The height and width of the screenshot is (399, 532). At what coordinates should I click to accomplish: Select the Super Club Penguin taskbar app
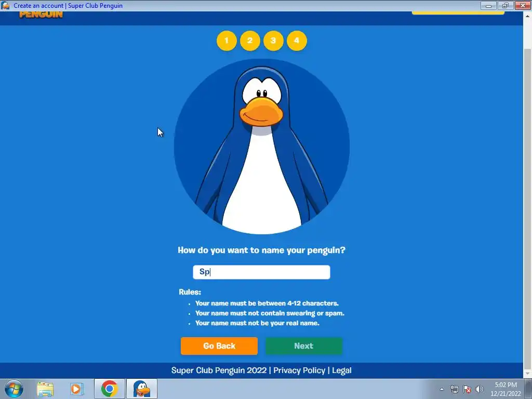click(x=142, y=389)
